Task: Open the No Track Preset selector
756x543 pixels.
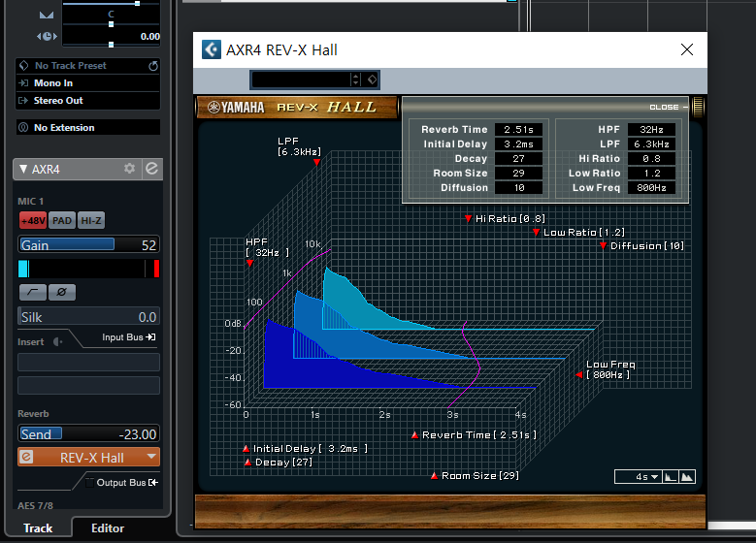Action: [87, 66]
